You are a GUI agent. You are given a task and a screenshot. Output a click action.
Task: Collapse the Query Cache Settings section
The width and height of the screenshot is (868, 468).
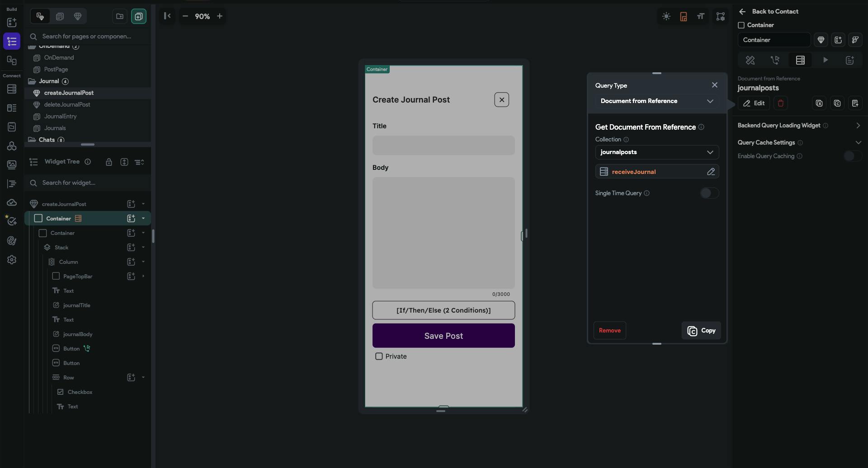(x=858, y=143)
